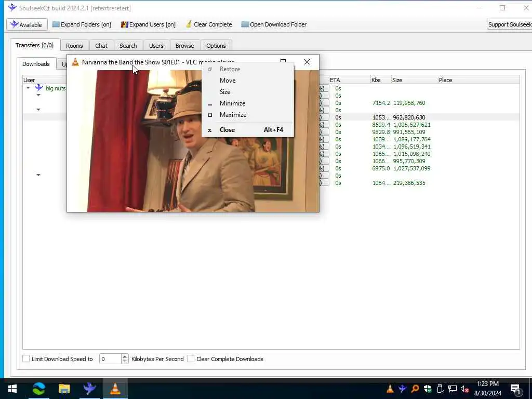
Task: Click the VLC cone icon in the title bar
Action: (75, 62)
